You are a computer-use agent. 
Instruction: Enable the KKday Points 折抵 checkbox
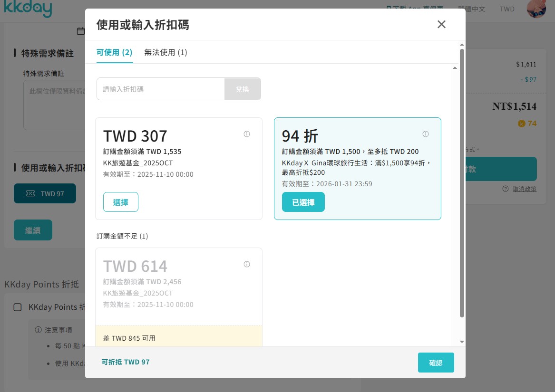click(18, 307)
